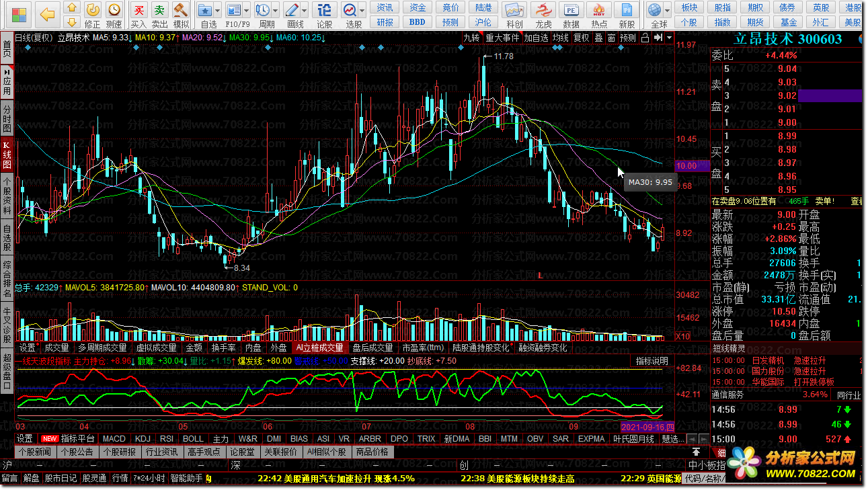Expand the 自选 dropdown arrow
868x490 pixels.
[219, 11]
